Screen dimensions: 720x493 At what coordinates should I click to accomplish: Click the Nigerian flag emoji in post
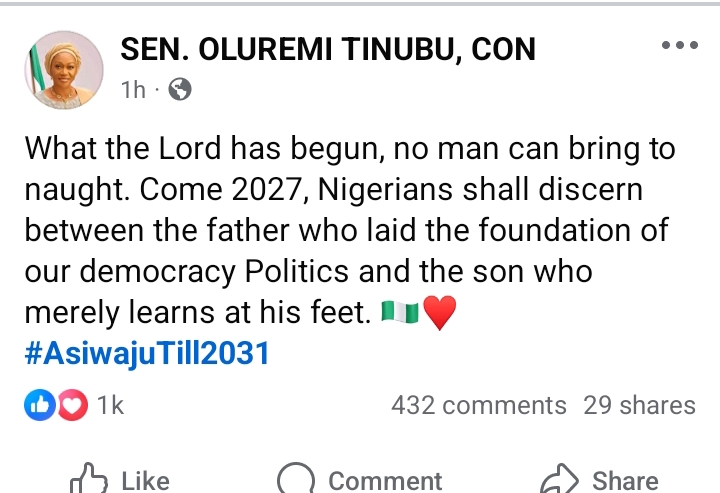click(x=400, y=314)
